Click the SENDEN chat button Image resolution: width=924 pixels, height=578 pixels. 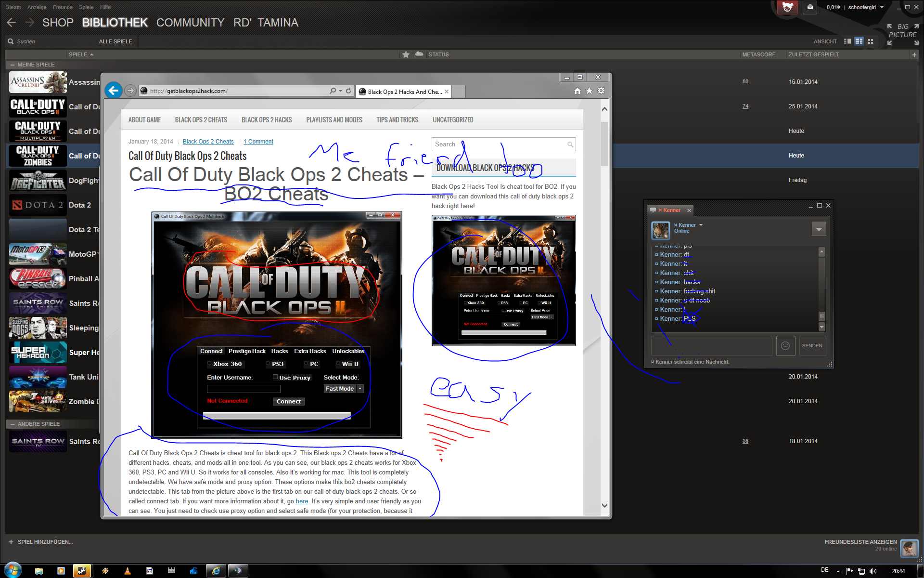click(x=812, y=346)
